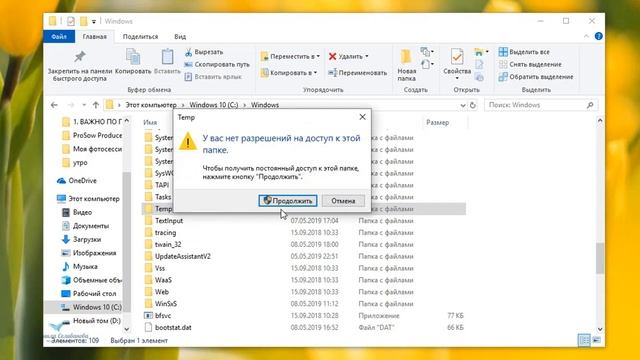The image size is (640, 360).
Task: Click Снять выделение in ribbon
Action: (530, 64)
